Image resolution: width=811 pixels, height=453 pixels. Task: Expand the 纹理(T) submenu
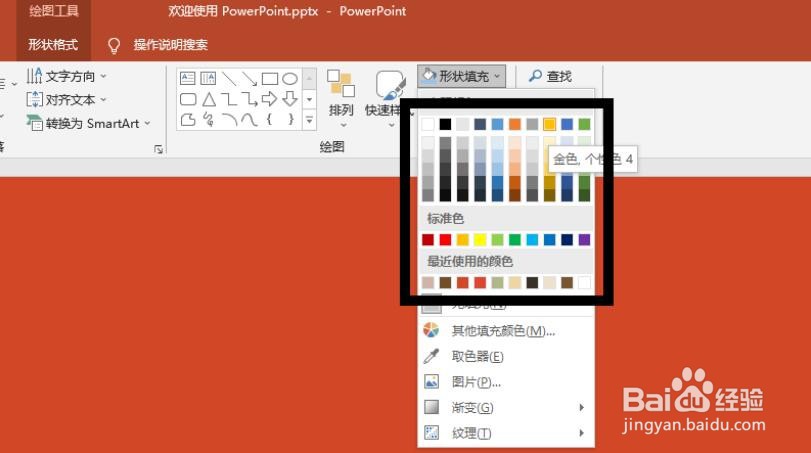point(506,433)
